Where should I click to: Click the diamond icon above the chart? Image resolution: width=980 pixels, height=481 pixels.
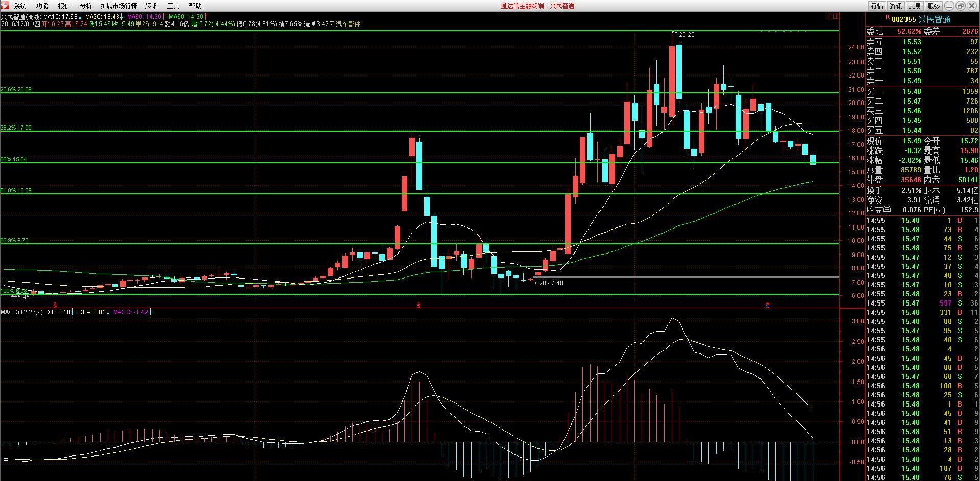(x=828, y=16)
